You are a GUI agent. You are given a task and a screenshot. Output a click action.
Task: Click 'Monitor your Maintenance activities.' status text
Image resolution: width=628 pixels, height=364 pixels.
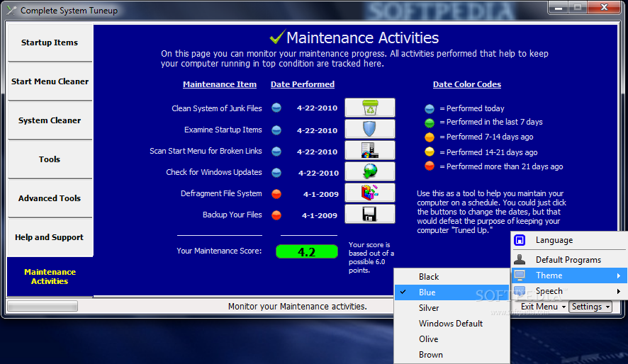pyautogui.click(x=298, y=307)
